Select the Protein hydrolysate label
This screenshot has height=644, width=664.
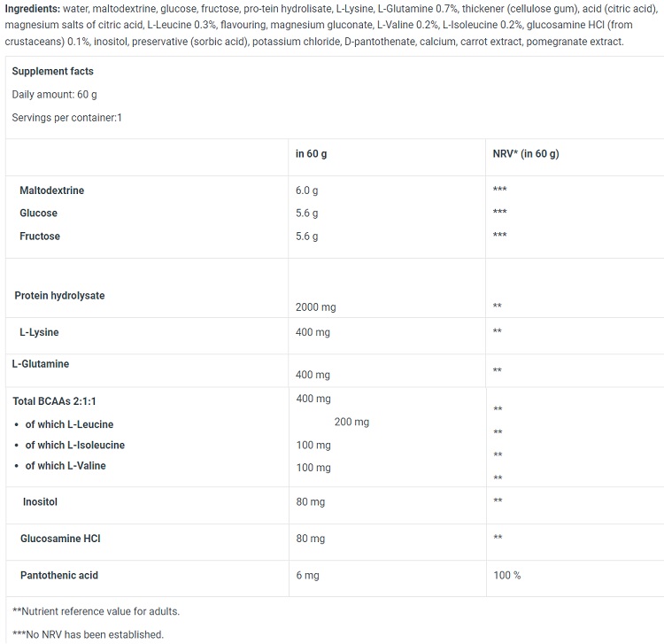(59, 295)
